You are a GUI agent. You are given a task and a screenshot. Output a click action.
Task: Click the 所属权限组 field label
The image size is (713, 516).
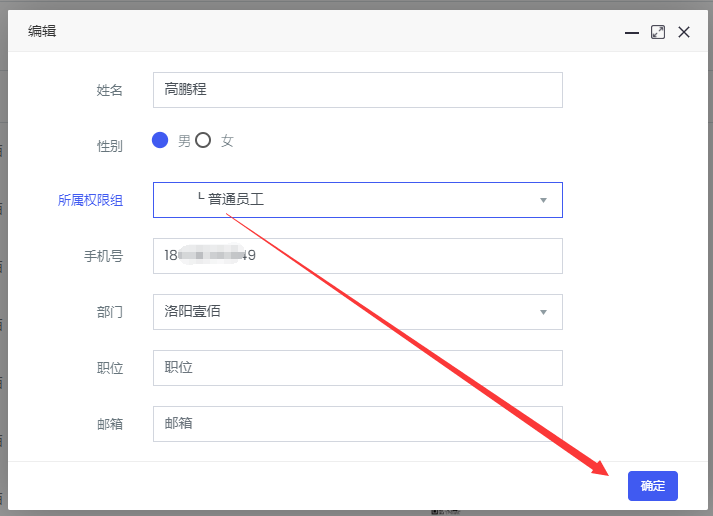click(90, 200)
